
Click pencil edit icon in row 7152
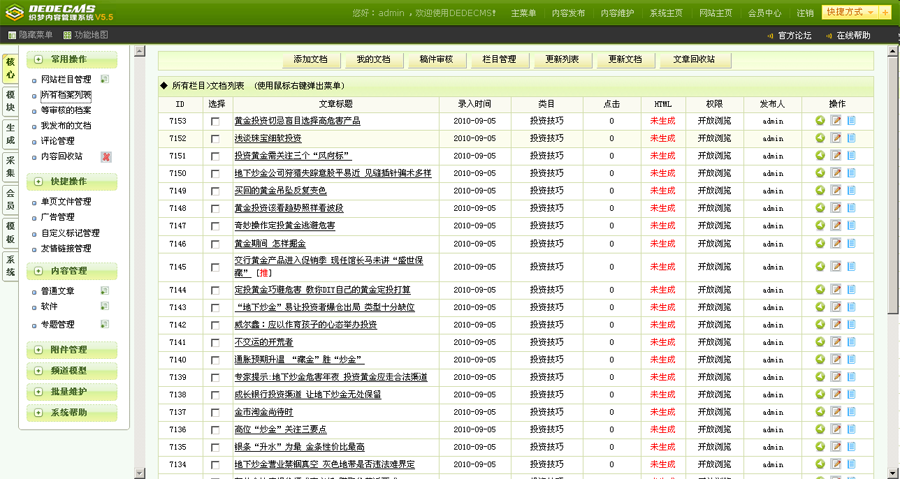836,138
